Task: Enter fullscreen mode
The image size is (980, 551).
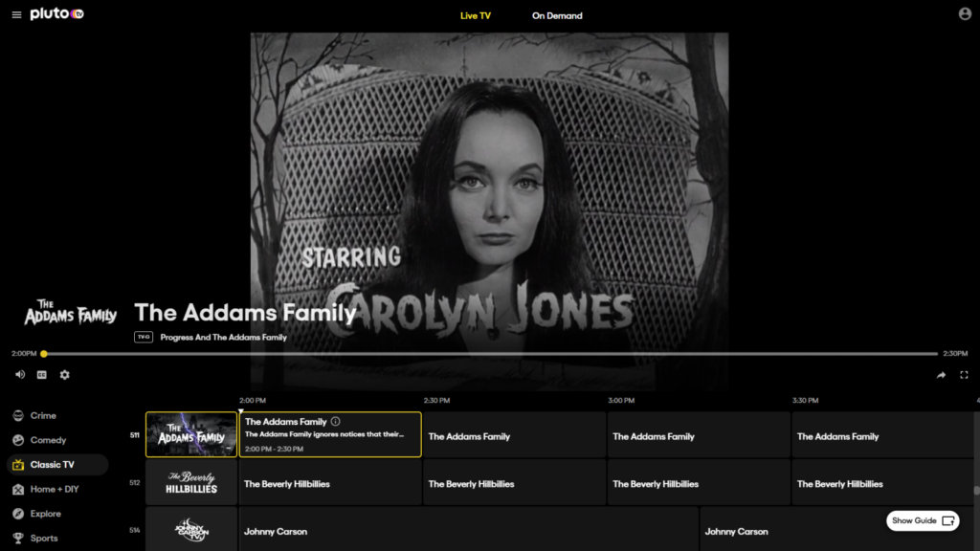Action: (x=964, y=375)
